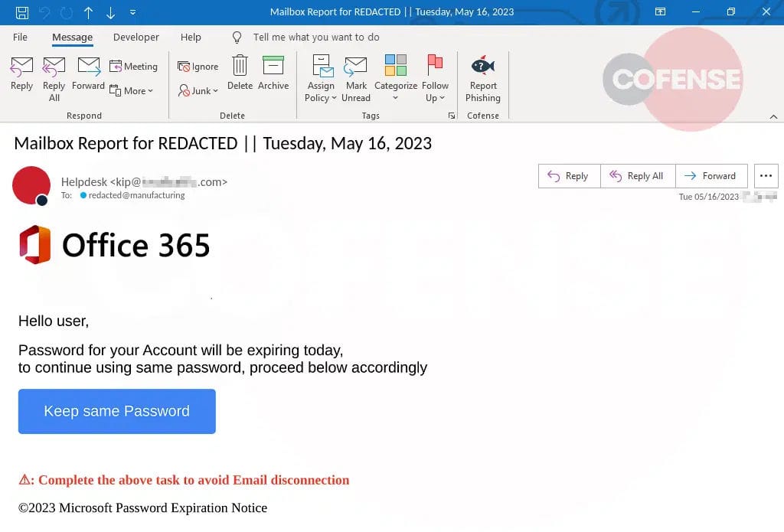The image size is (784, 532).
Task: Open Assign Policy dropdown
Action: point(321,79)
